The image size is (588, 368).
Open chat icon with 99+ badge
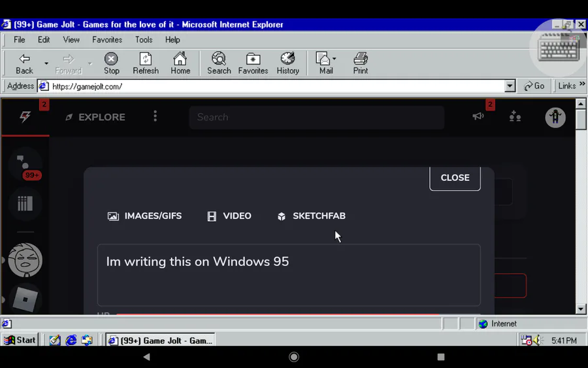click(x=25, y=164)
